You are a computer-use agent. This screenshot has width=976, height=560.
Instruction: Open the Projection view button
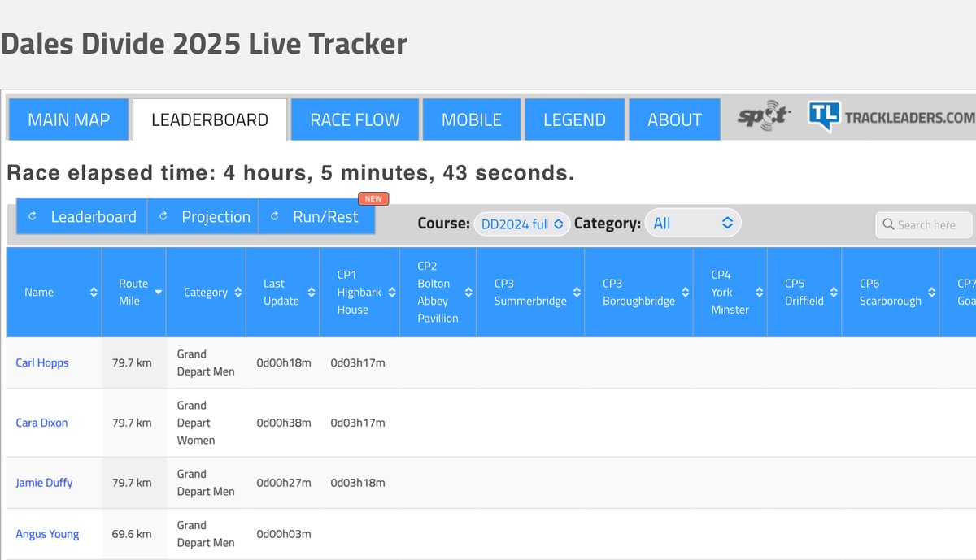pos(203,216)
